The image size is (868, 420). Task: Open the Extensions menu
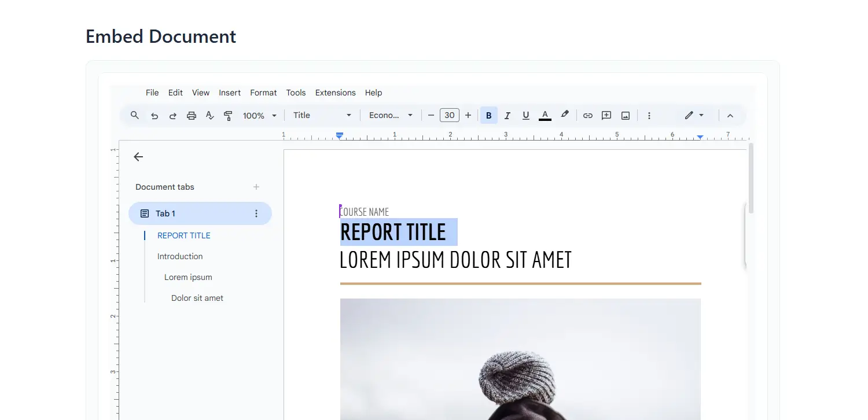336,93
